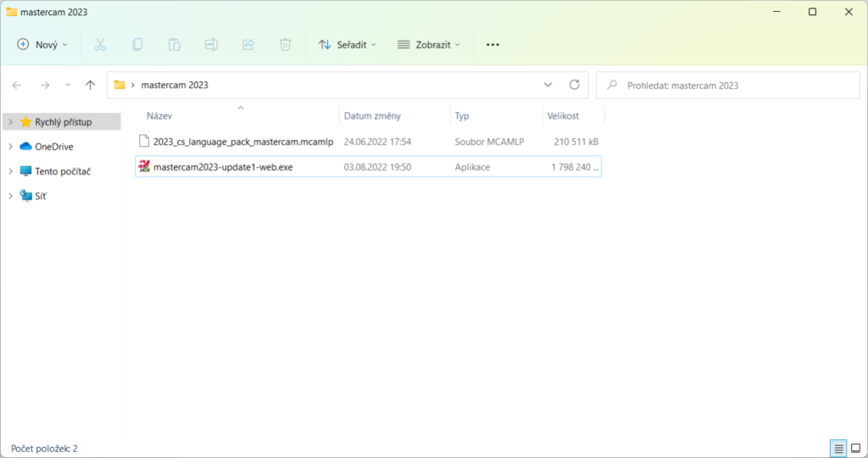
Task: Click the Cut scissors icon in toolbar
Action: (x=100, y=44)
